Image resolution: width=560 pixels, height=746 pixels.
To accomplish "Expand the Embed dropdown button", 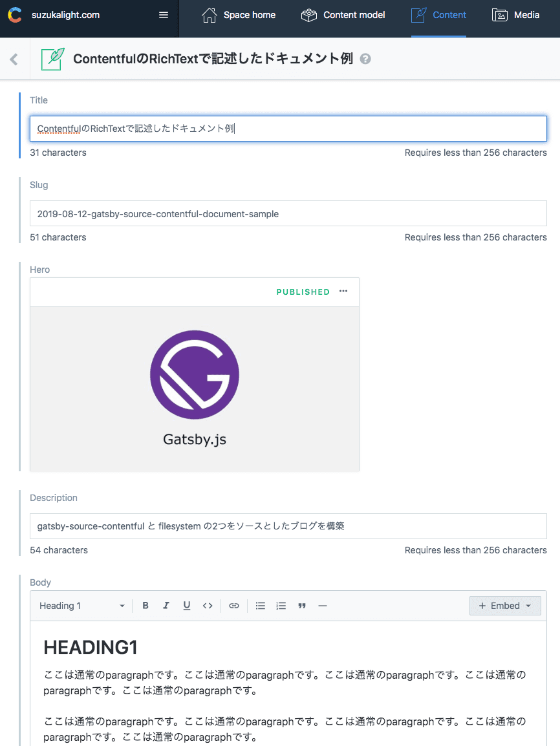I will [x=505, y=606].
